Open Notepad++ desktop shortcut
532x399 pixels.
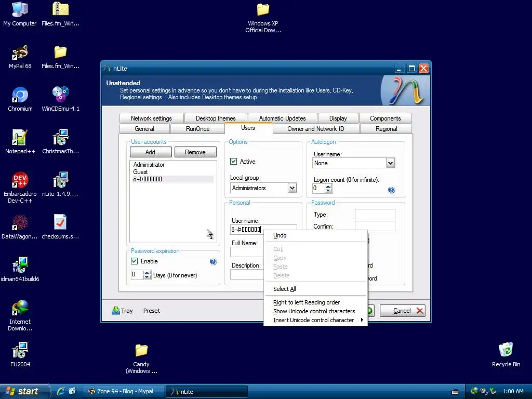(20, 141)
